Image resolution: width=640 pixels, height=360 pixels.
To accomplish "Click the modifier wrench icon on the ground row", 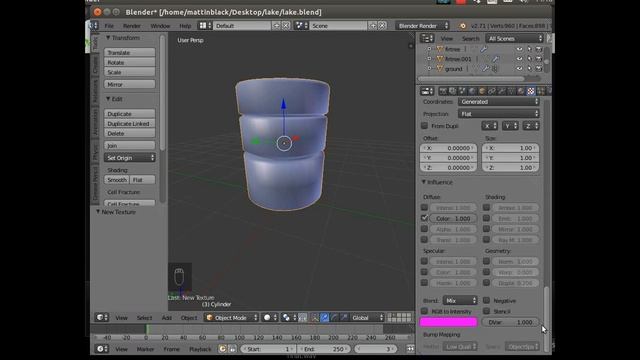I will 485,69.
